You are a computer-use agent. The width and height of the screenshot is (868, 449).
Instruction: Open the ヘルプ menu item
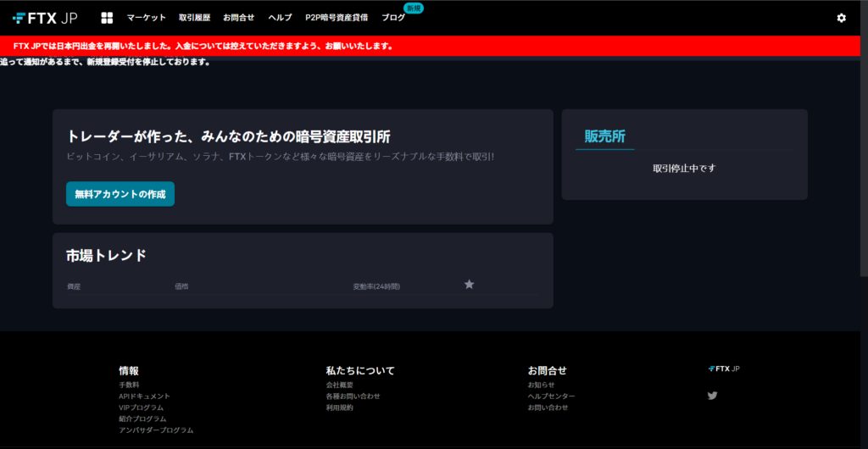(x=280, y=18)
